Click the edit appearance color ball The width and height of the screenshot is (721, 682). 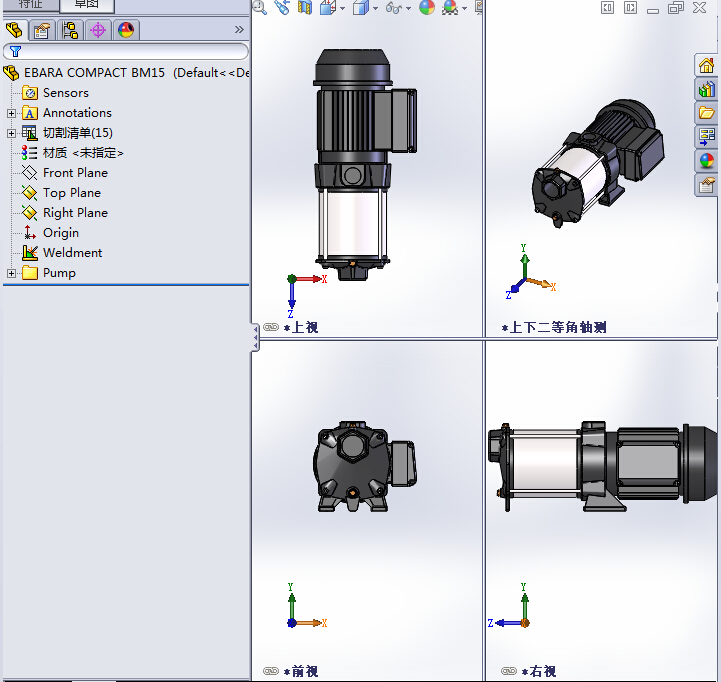pyautogui.click(x=427, y=7)
